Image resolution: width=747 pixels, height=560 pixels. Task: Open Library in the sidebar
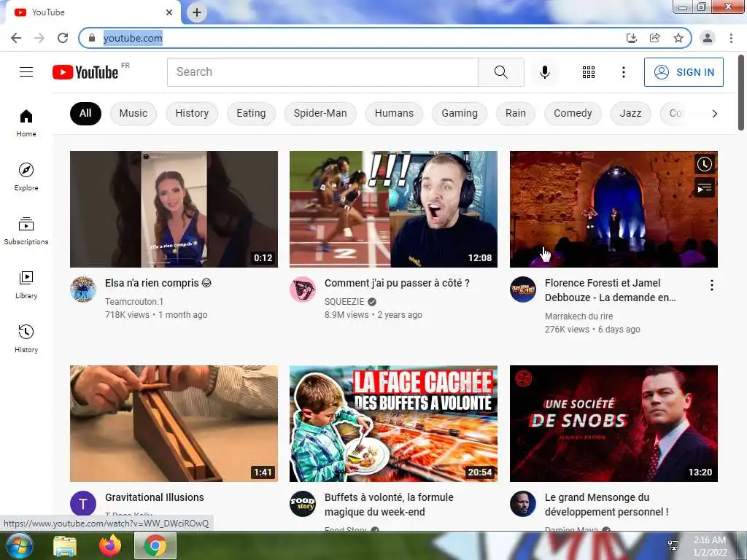click(x=26, y=285)
